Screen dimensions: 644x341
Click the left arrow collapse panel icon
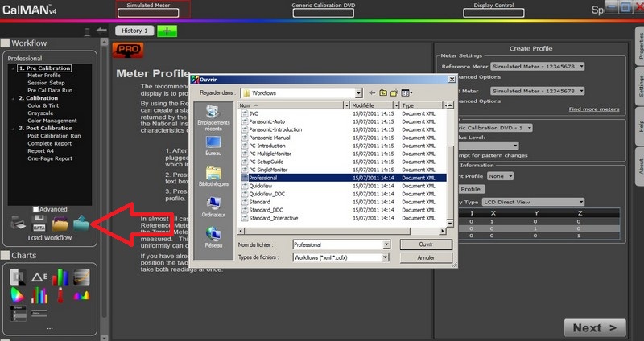101,30
